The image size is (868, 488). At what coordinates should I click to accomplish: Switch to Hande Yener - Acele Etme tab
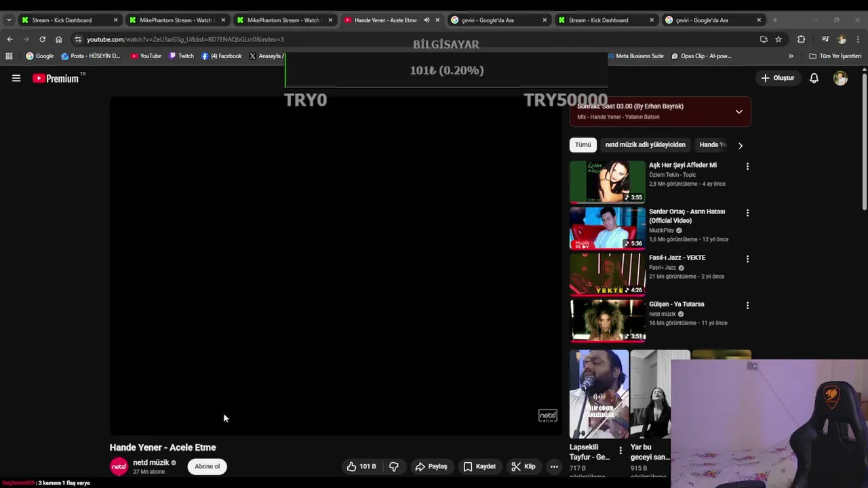pos(385,20)
